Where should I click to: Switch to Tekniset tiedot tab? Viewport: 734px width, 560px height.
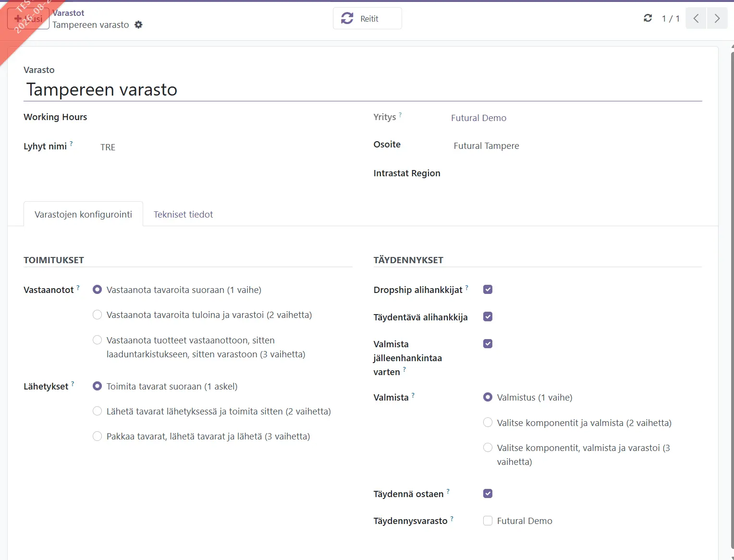tap(183, 214)
